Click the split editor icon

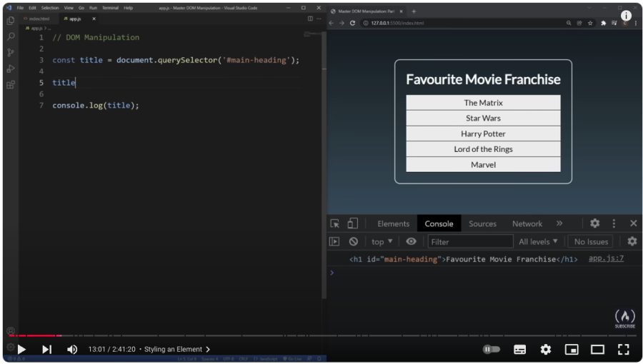pyautogui.click(x=310, y=19)
